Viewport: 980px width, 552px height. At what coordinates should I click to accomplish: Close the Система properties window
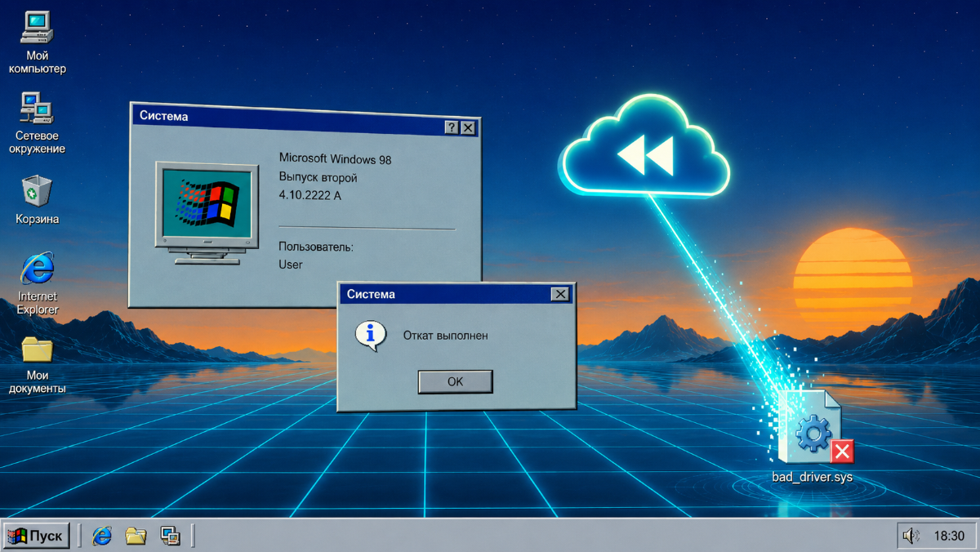[x=468, y=127]
